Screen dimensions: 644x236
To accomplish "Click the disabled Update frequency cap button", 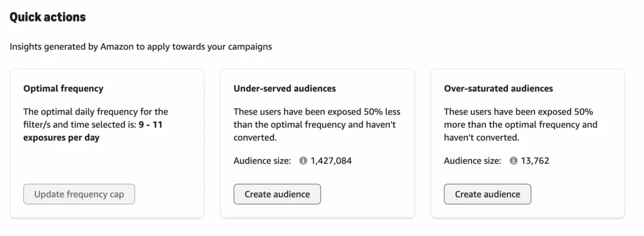I will pyautogui.click(x=79, y=194).
